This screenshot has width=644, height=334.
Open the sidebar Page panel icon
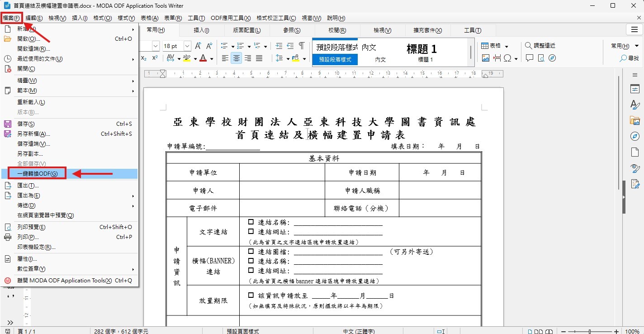(x=635, y=152)
